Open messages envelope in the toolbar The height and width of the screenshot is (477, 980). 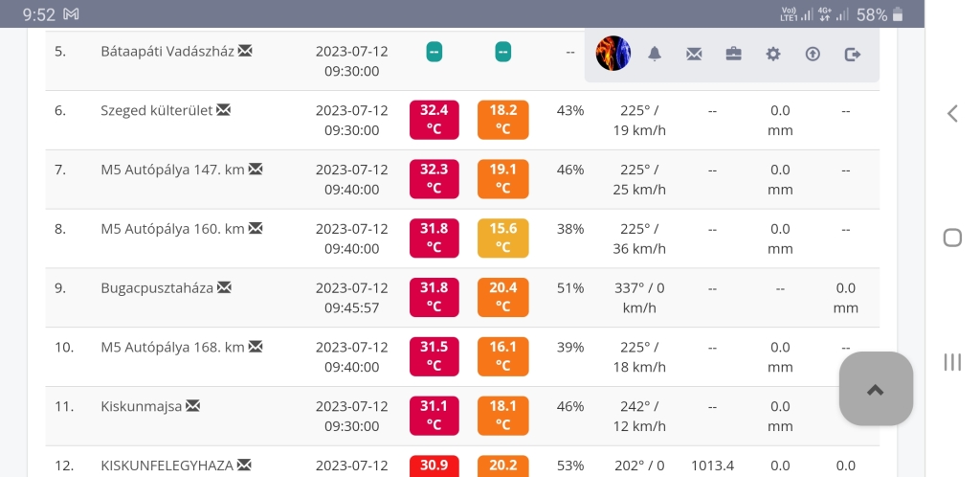[694, 55]
